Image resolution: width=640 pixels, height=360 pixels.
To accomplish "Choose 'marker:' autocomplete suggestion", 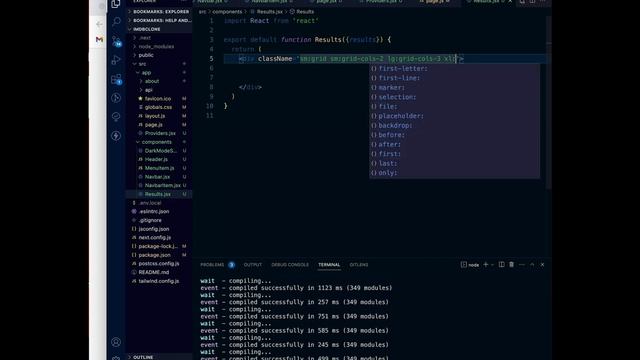I will click(454, 88).
